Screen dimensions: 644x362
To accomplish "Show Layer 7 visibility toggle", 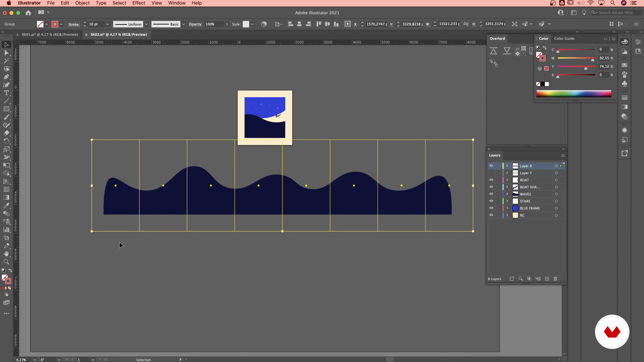I will click(x=491, y=173).
